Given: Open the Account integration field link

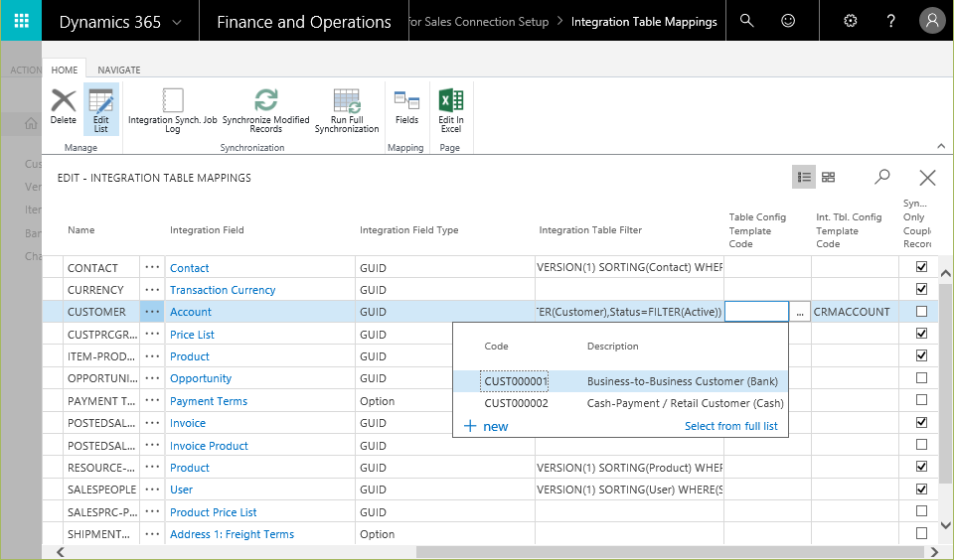Looking at the screenshot, I should (x=191, y=312).
